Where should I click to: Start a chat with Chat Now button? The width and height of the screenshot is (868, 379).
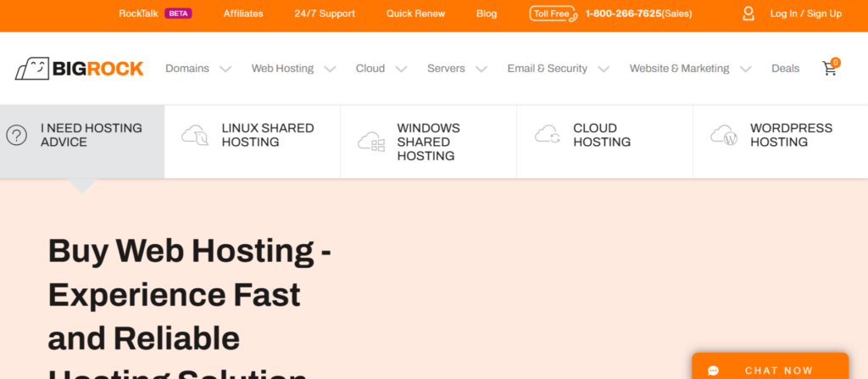pyautogui.click(x=770, y=366)
